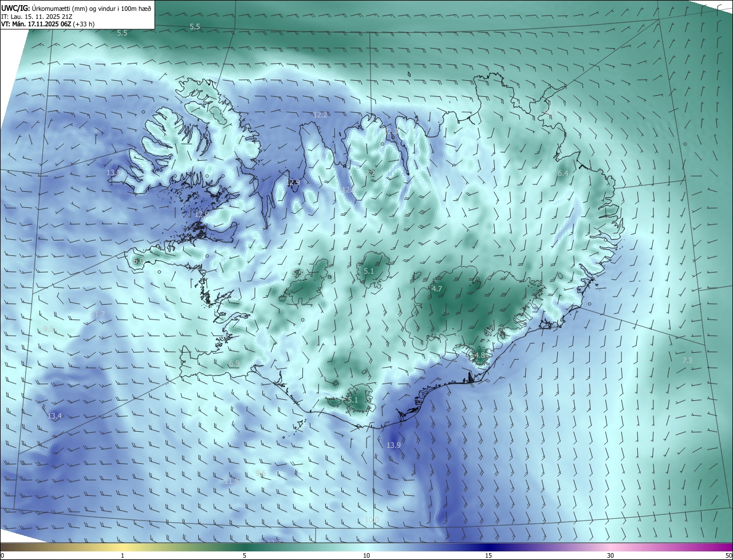Click the 10.0 value above the colour scale
Screen dimensions: 733x560
(x=372, y=519)
